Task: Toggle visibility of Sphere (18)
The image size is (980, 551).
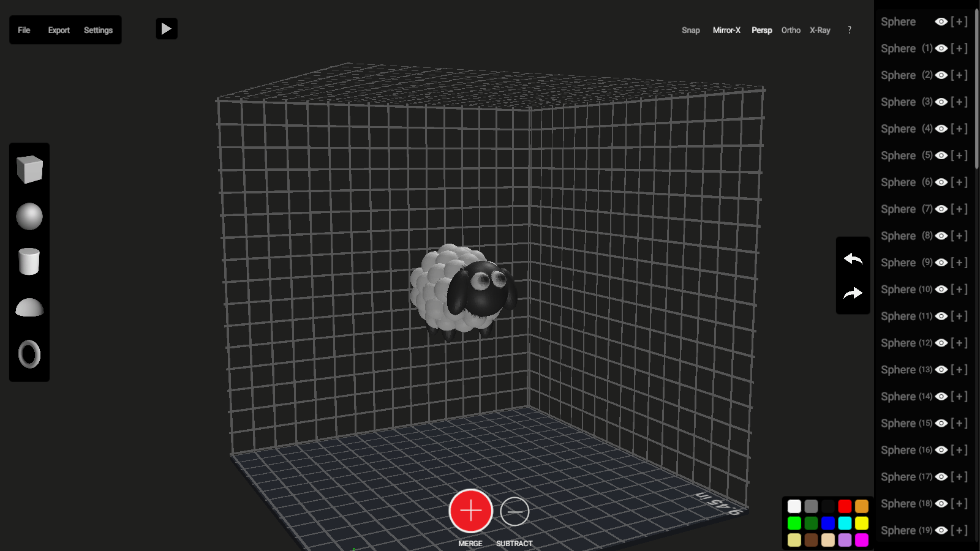Action: tap(941, 504)
